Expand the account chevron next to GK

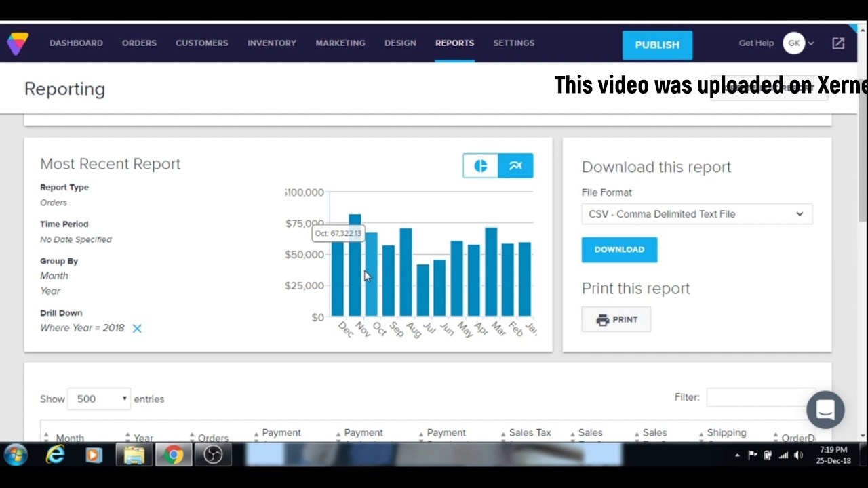[x=811, y=43]
